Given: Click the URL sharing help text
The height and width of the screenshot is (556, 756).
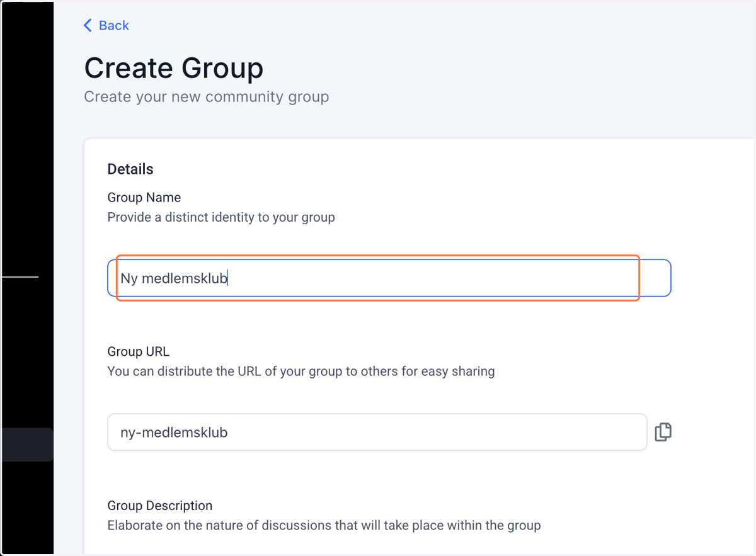Looking at the screenshot, I should click(x=301, y=372).
